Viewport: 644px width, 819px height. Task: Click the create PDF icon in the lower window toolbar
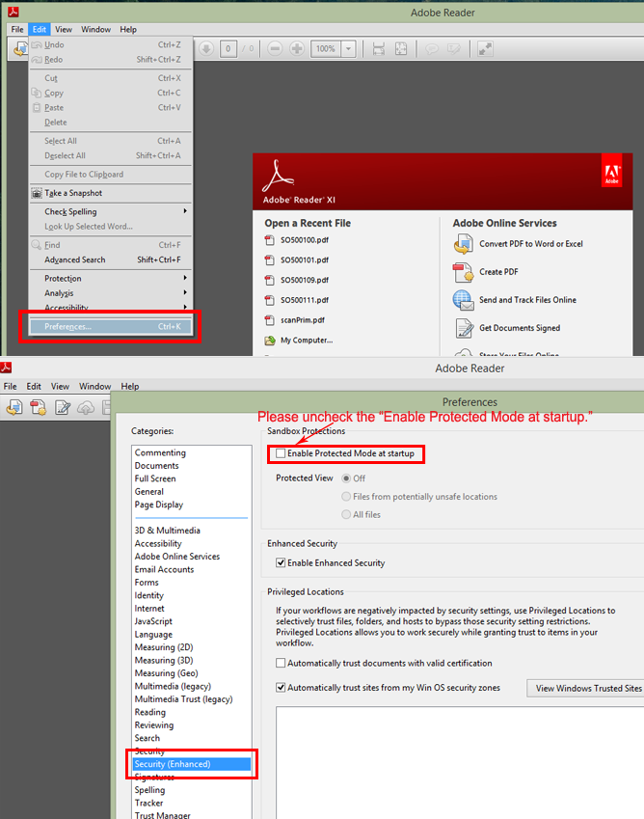pyautogui.click(x=39, y=407)
